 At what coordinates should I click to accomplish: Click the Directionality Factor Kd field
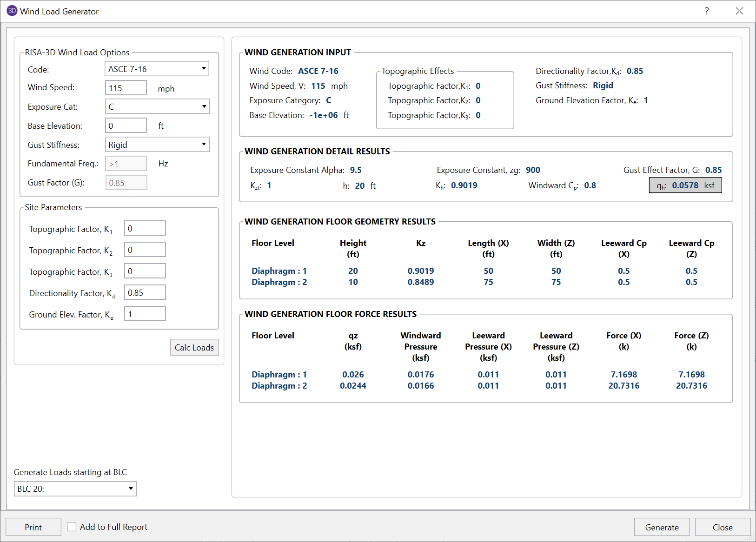[145, 292]
